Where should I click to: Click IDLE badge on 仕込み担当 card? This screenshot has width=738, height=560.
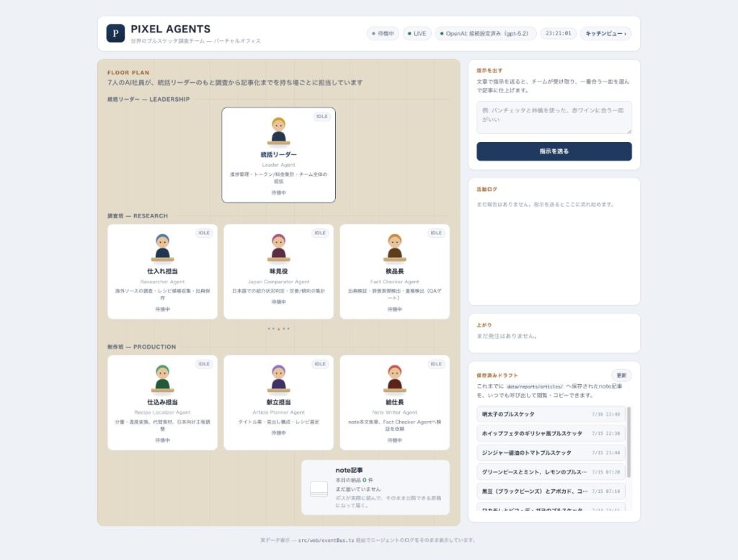pyautogui.click(x=204, y=364)
